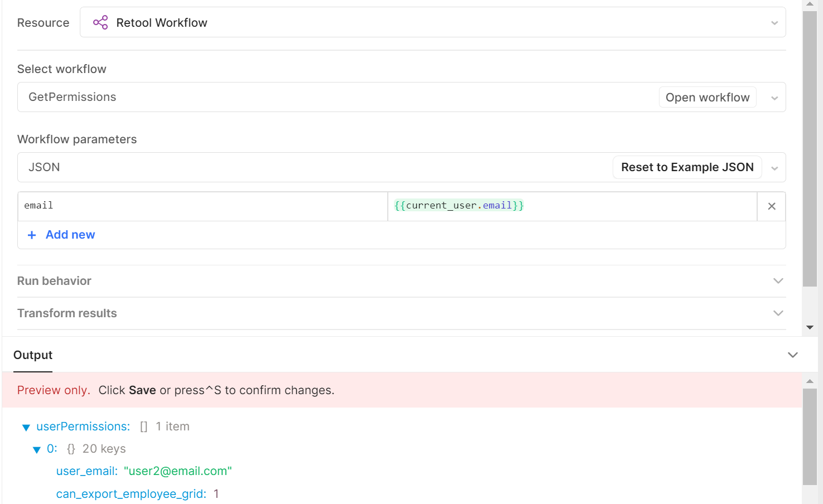Screen dimensions: 823x504
Task: Expand the Select workflow dropdown arrow
Action: click(774, 98)
